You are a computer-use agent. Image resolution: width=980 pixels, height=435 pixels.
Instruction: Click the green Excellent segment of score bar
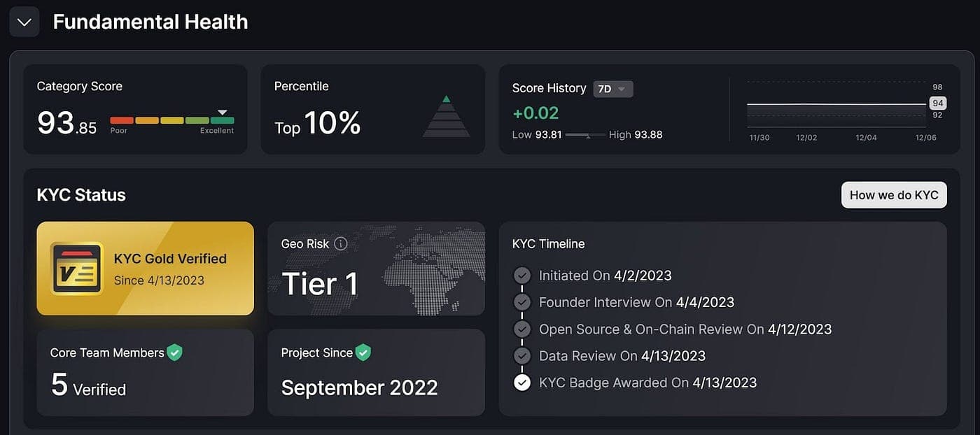coord(223,120)
